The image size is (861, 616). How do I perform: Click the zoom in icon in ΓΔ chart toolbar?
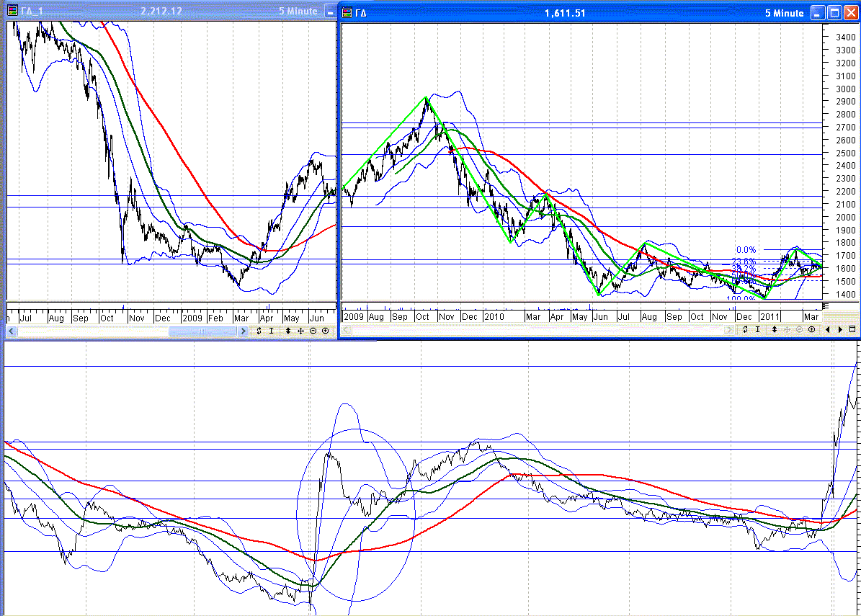(811, 329)
